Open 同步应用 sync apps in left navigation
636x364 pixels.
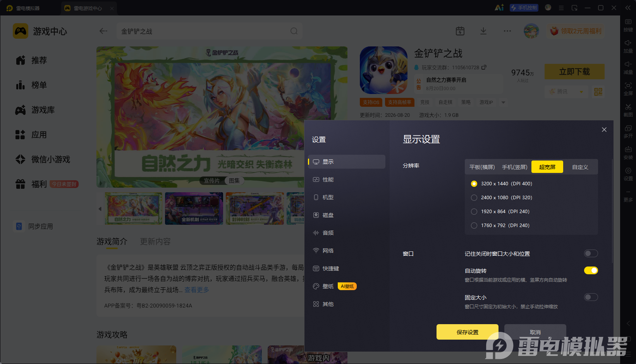(x=34, y=226)
